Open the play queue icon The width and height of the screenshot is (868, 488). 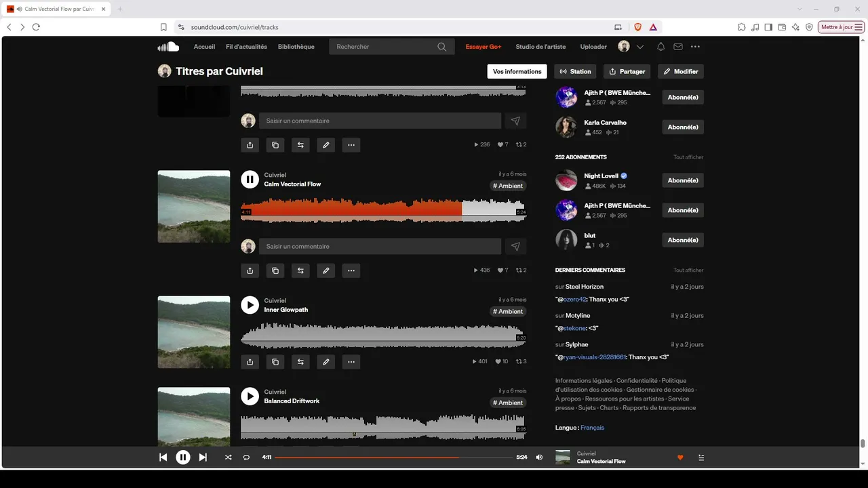701,457
